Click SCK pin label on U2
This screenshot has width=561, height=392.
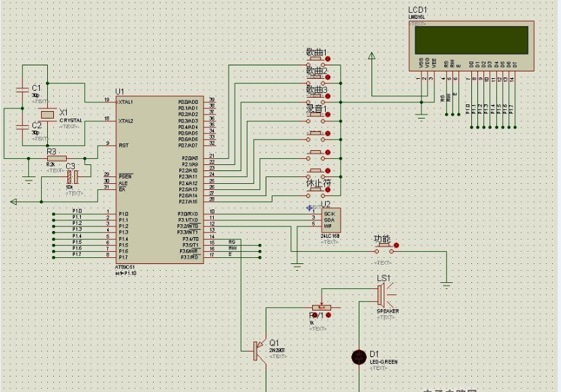point(329,214)
